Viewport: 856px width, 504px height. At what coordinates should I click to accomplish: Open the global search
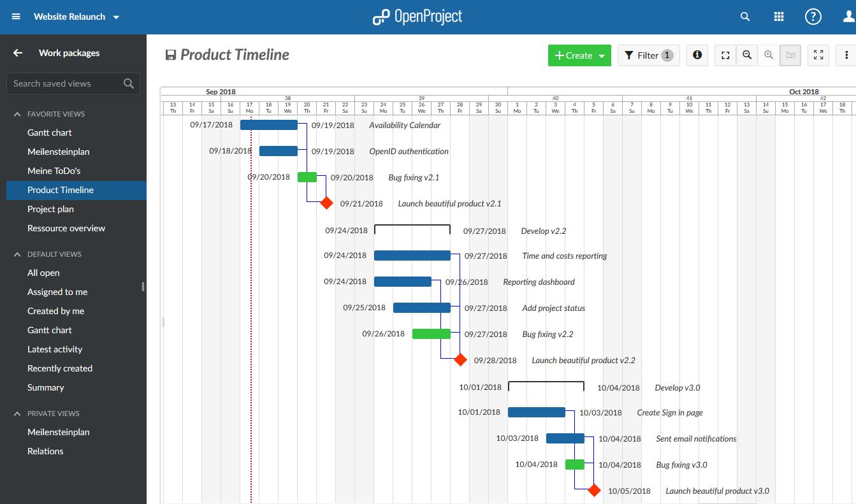pos(744,17)
